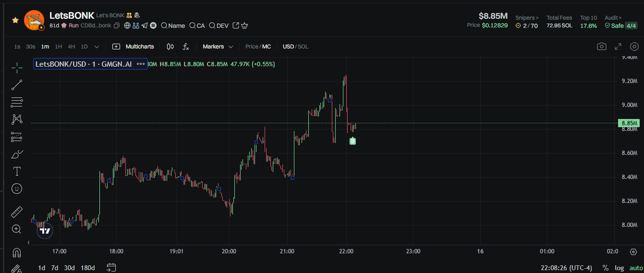Select the 4H timeframe
Screen dimensions: 644x273
pos(71,47)
